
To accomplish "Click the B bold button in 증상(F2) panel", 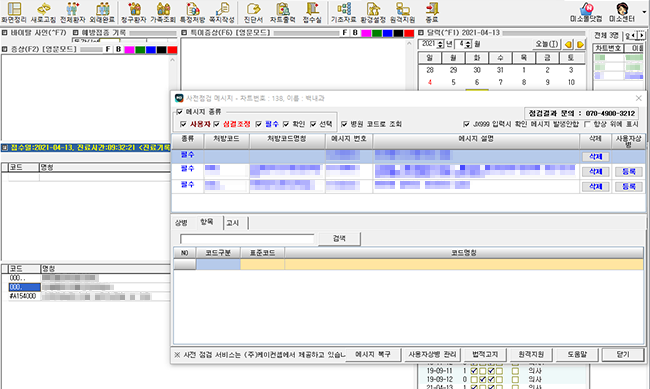I will click(119, 49).
